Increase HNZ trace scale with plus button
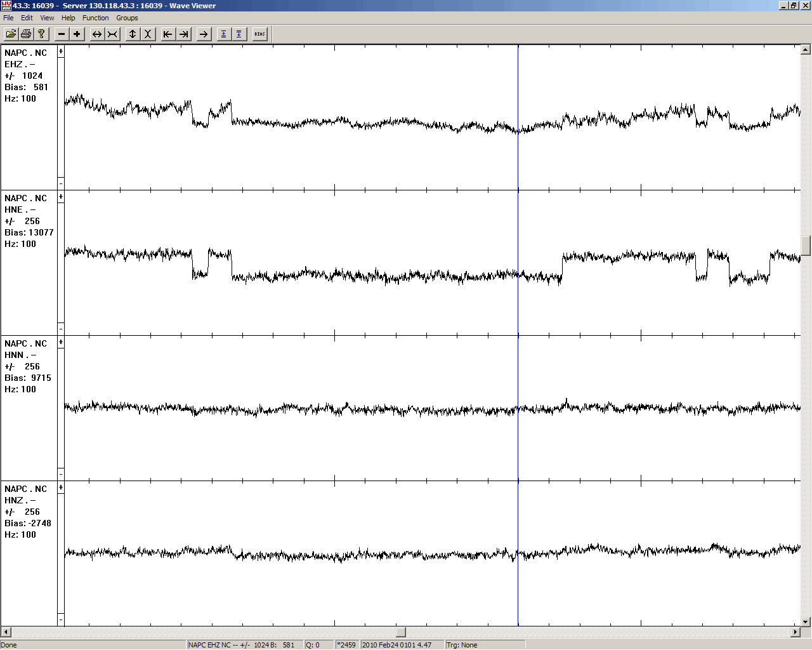Viewport: 812px width, 650px height. coord(61,488)
